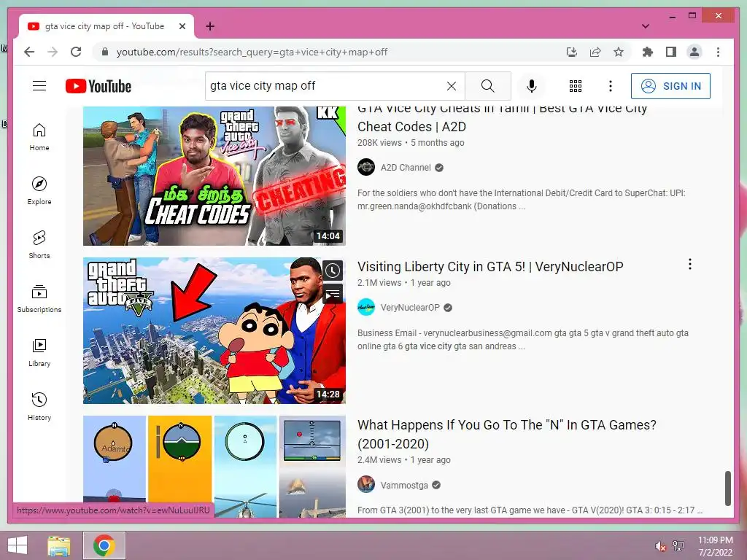
Task: Click the network tray icon
Action: click(678, 546)
